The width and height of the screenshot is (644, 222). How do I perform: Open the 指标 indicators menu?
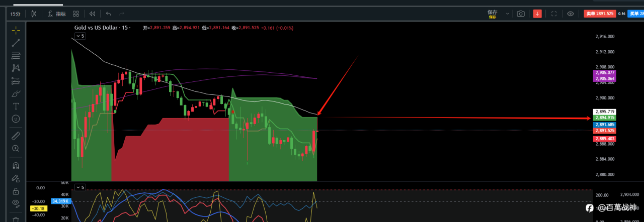click(x=56, y=14)
